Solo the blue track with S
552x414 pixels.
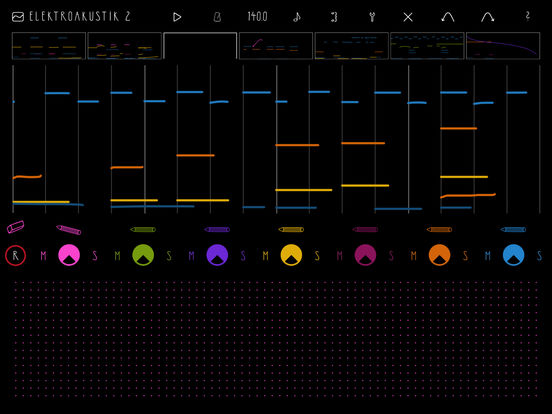pyautogui.click(x=539, y=256)
